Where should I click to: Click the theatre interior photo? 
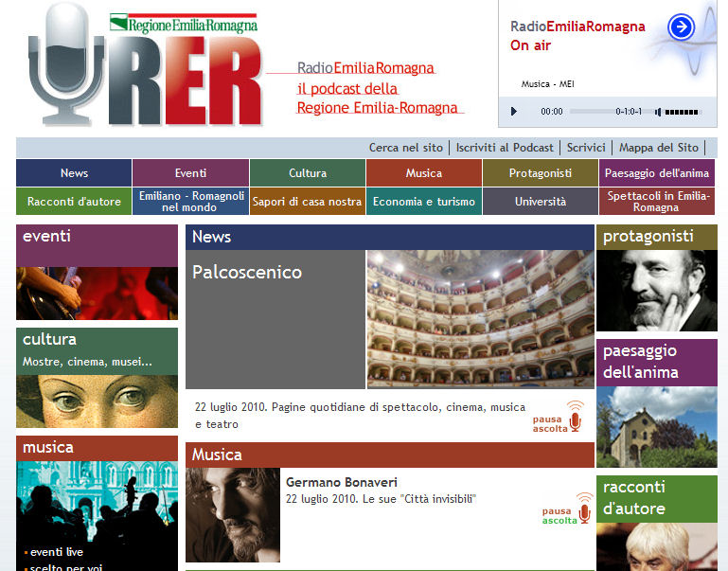point(481,319)
